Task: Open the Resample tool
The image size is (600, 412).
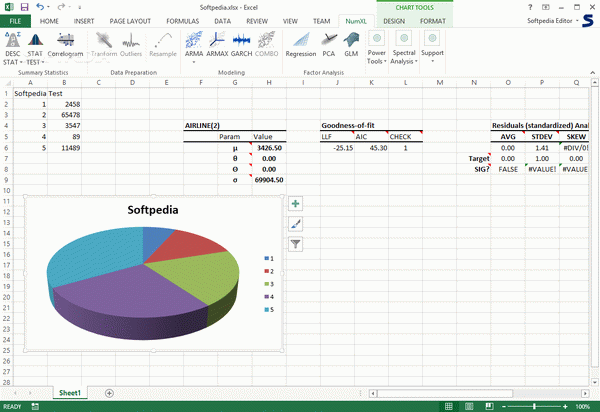Action: coord(163,45)
